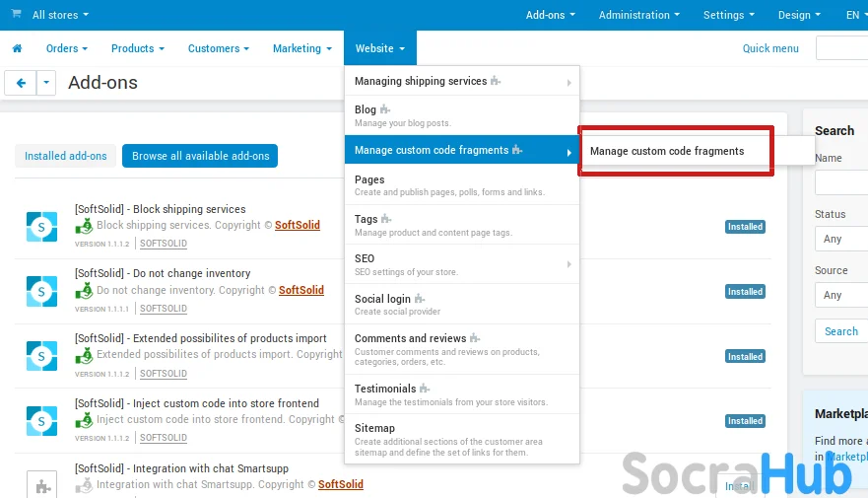Viewport: 868px width, 498px height.
Task: Click Installed badge for Do not change inventory
Action: 745,291
